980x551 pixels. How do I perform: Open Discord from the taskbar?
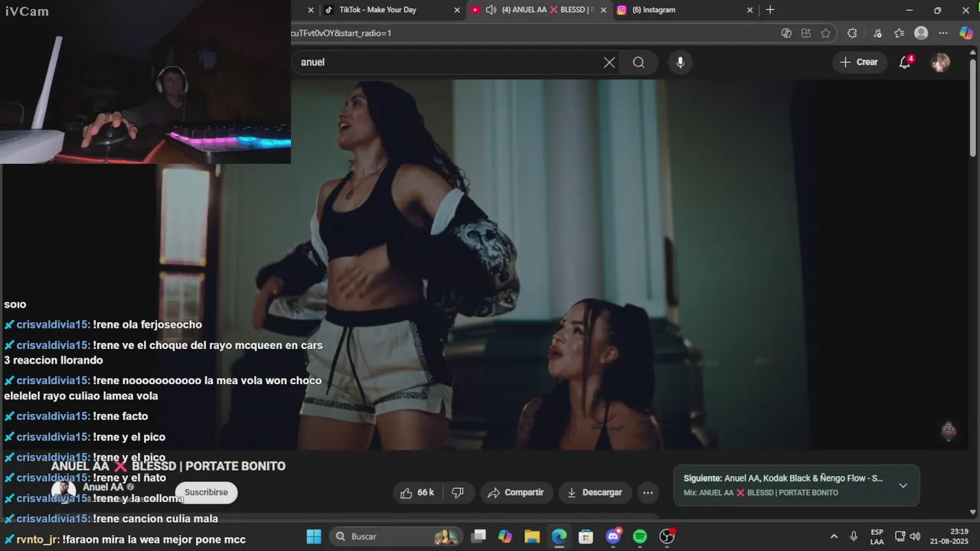(613, 536)
